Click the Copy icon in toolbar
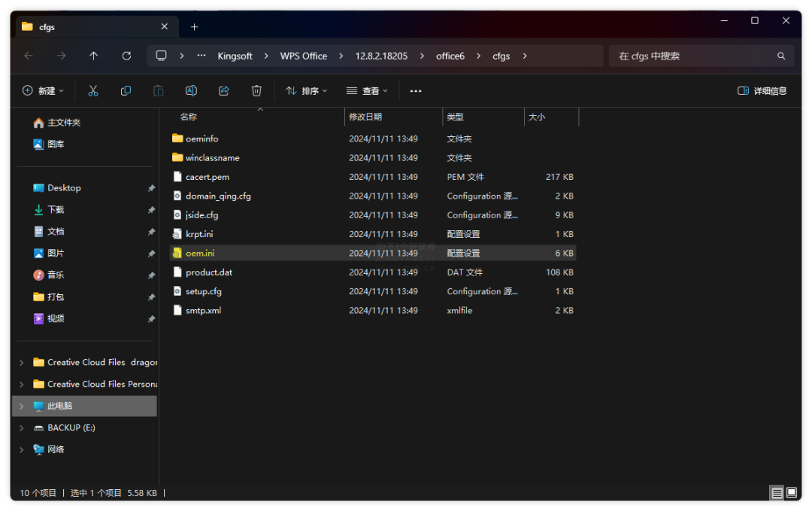This screenshot has height=511, width=812. (x=126, y=91)
